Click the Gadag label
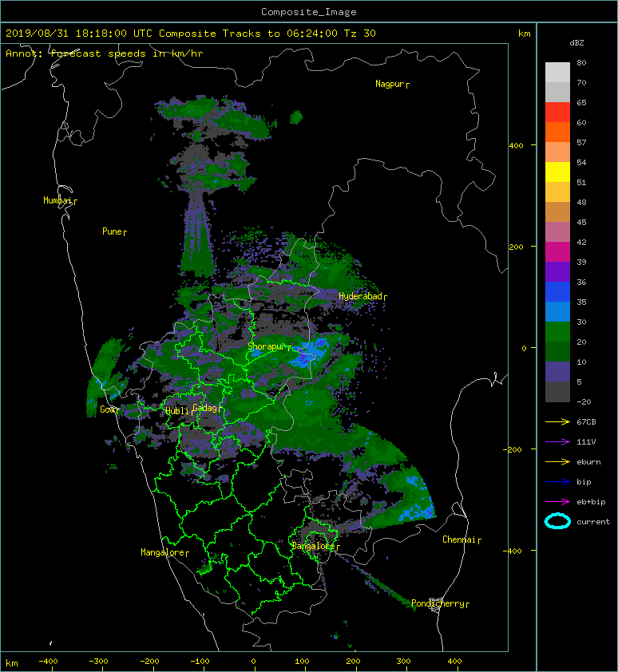This screenshot has width=618, height=672. (x=205, y=408)
